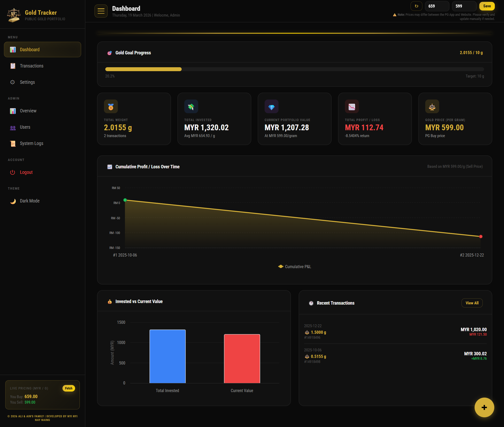Click the Users icon under Admin
The height and width of the screenshot is (427, 504).
13,127
